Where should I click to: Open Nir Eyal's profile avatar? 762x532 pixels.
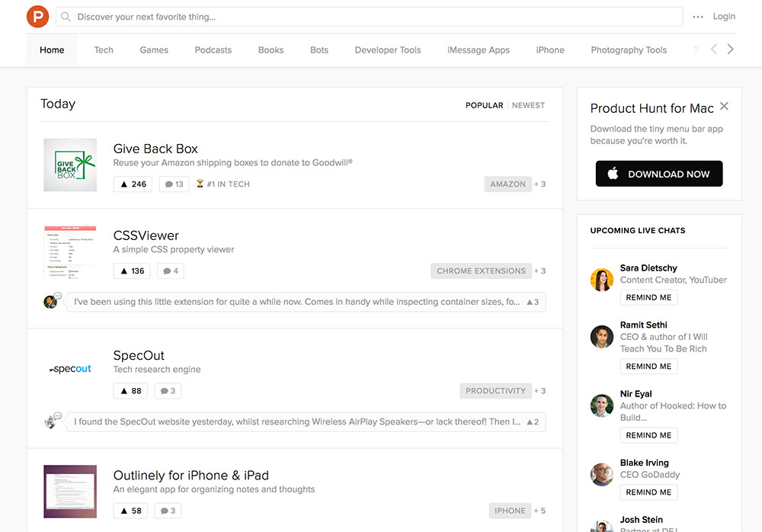601,405
